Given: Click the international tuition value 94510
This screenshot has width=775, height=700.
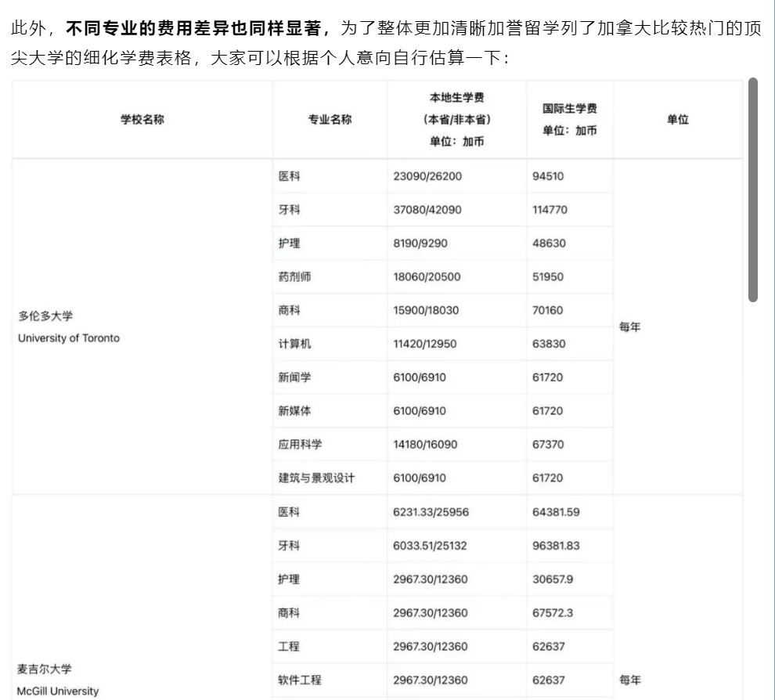Looking at the screenshot, I should pyautogui.click(x=548, y=176).
